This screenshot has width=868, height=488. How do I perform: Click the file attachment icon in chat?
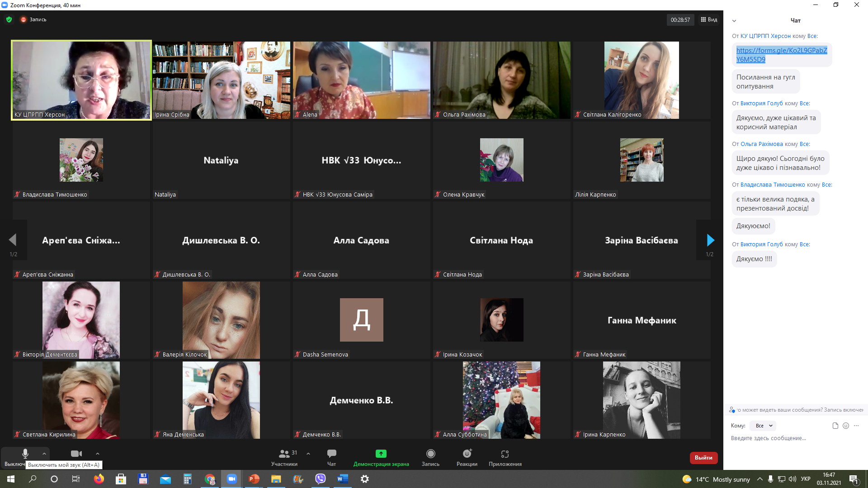[x=835, y=426]
